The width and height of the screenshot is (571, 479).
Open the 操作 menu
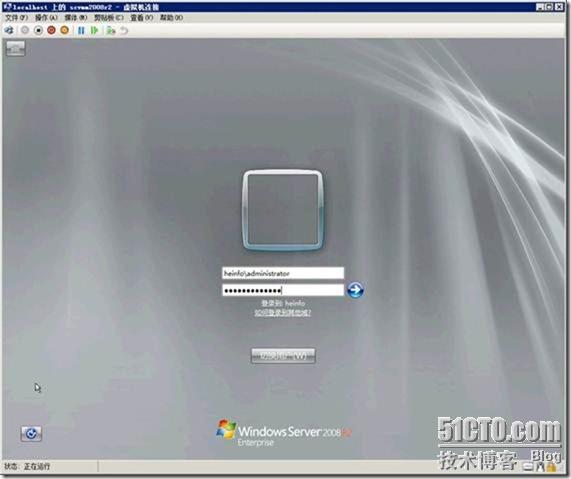click(x=46, y=17)
